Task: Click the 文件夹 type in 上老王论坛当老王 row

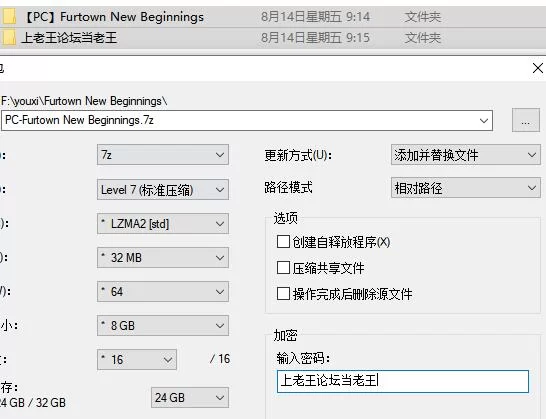Action: pos(423,38)
